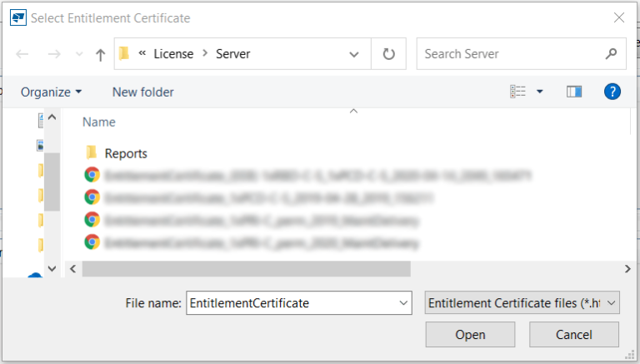Click the search magnifier icon

[610, 54]
